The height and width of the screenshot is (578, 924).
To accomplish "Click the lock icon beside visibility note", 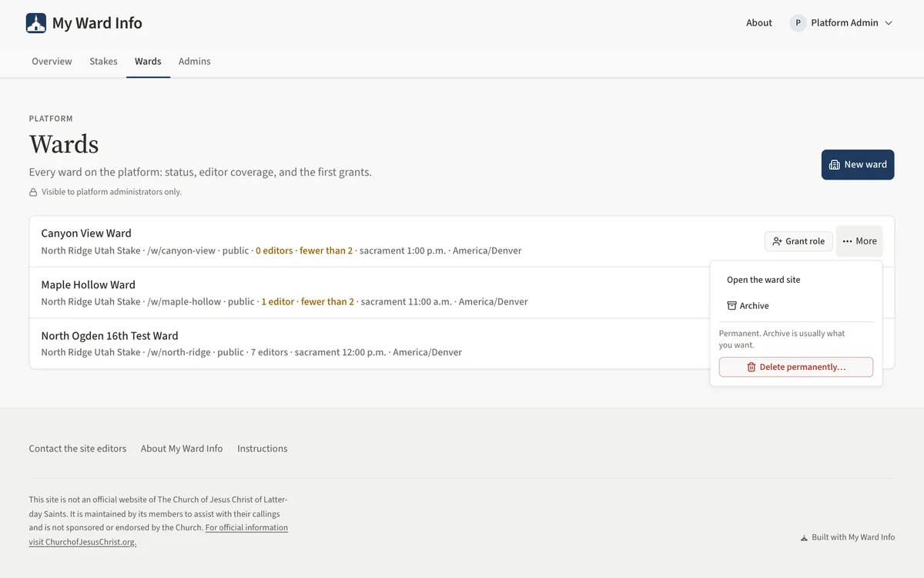I will [33, 192].
